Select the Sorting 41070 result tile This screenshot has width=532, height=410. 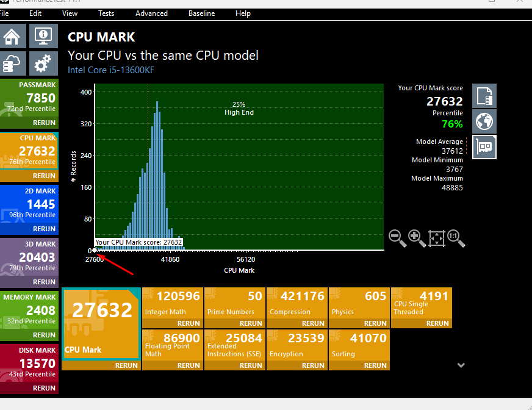[x=359, y=345]
